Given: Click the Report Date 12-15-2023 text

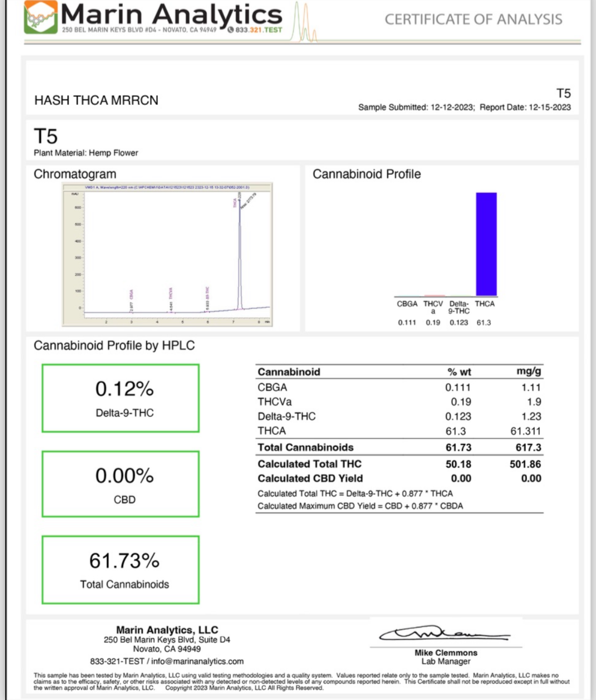Looking at the screenshot, I should (525, 107).
